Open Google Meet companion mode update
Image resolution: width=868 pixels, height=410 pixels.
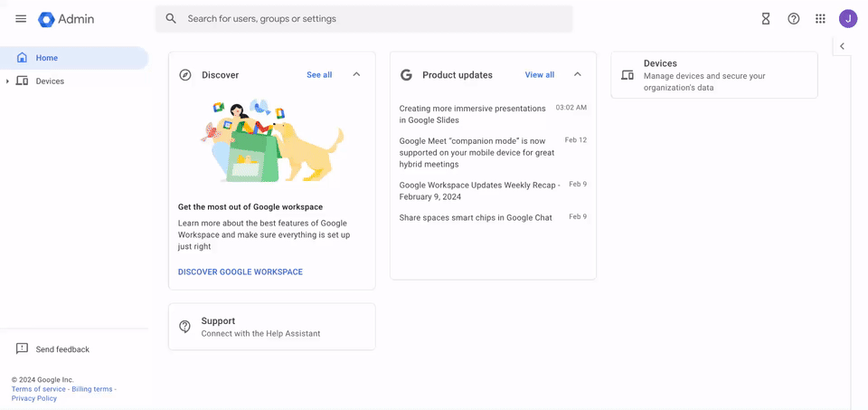pos(476,152)
